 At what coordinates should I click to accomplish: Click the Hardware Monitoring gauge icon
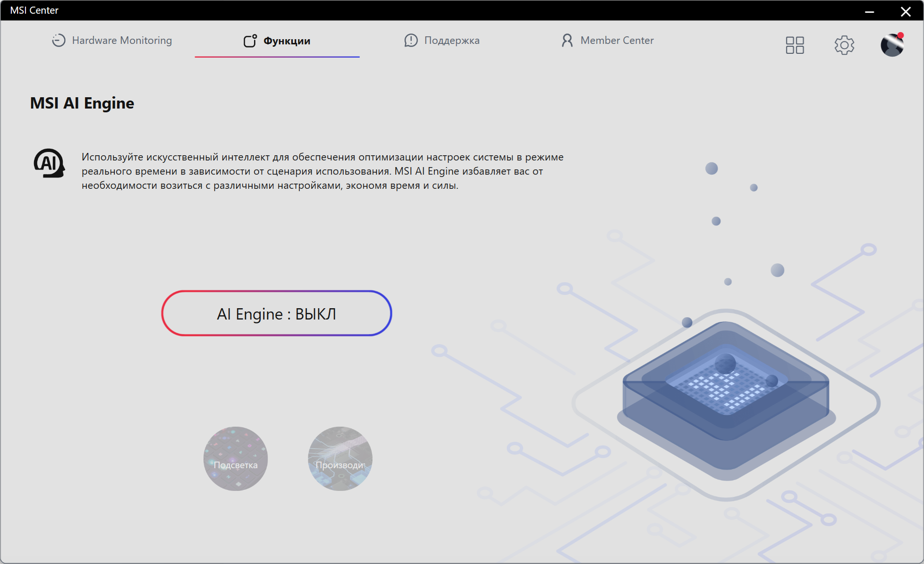[59, 41]
